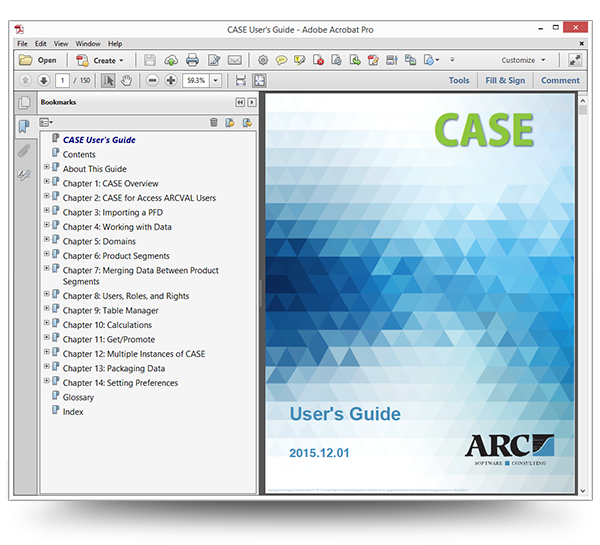Expand Chapter 1: CASE Overview bookmark

(46, 181)
